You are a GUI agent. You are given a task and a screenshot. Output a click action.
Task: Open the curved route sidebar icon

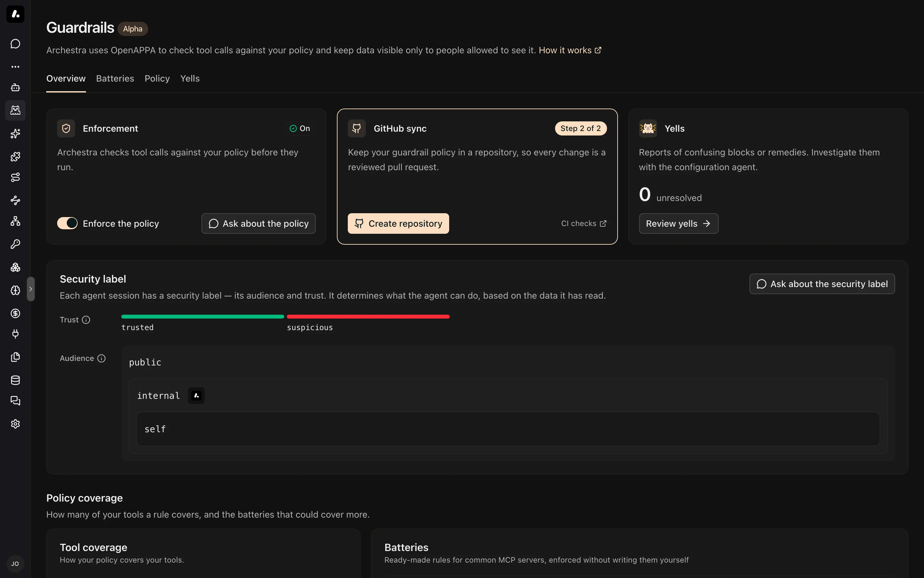(x=15, y=177)
